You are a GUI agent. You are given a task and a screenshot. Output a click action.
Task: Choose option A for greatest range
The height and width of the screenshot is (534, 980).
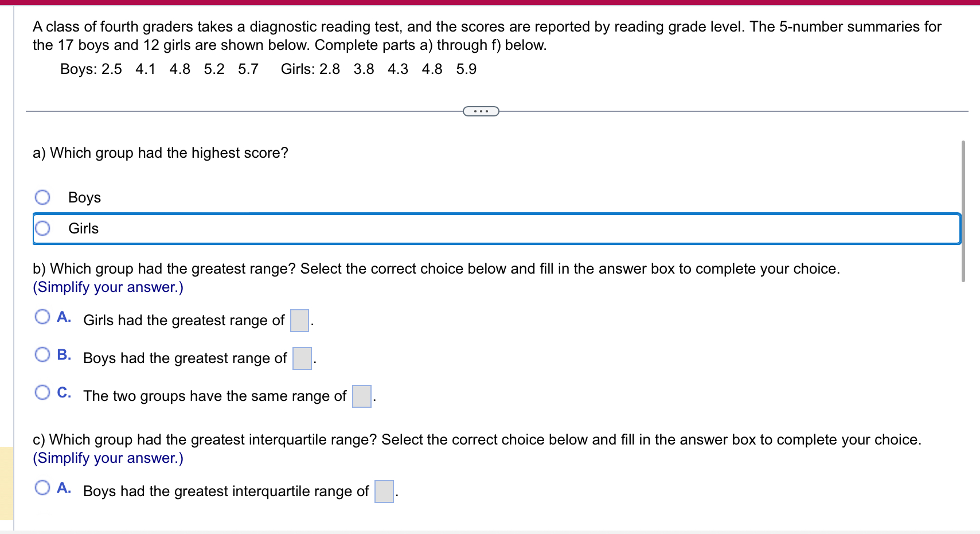(x=42, y=316)
